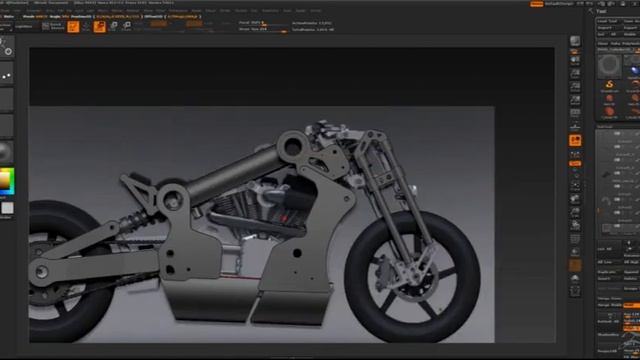640x360 pixels.
Task: Pick a color in the color picker square
Action: [x=6, y=181]
